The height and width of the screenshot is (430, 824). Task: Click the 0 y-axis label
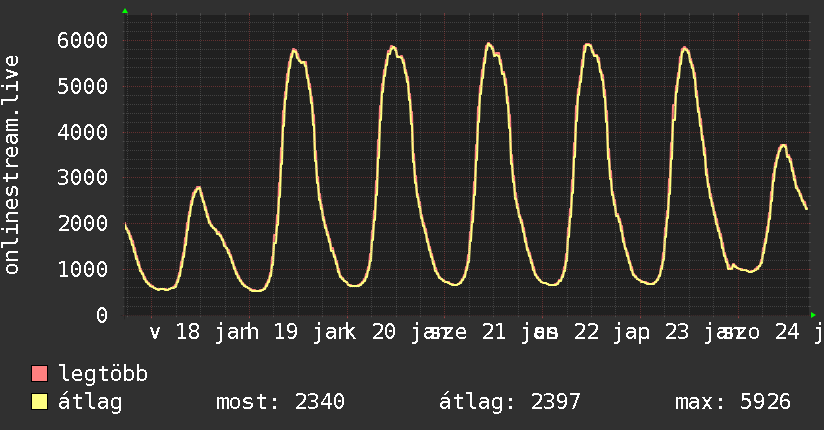[x=102, y=315]
